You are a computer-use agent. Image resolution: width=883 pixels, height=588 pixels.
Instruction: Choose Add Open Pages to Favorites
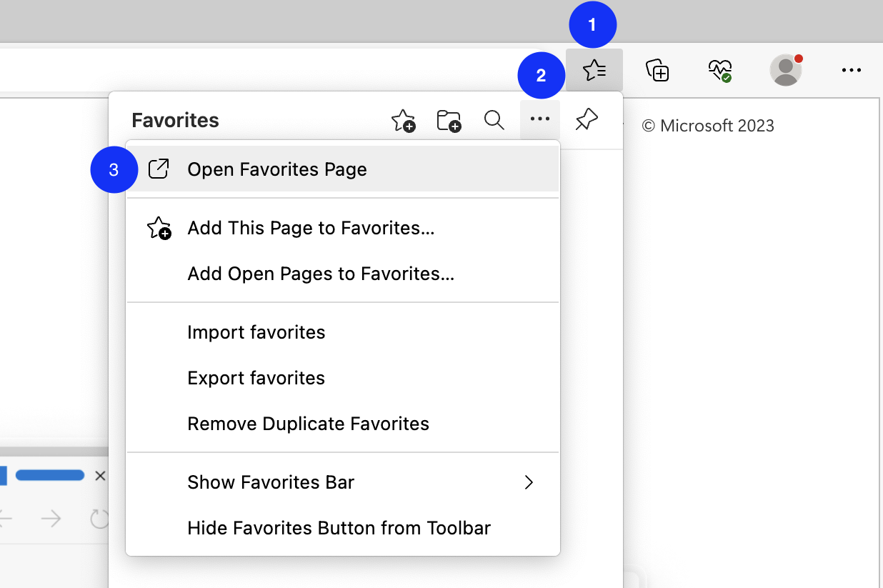(x=343, y=274)
